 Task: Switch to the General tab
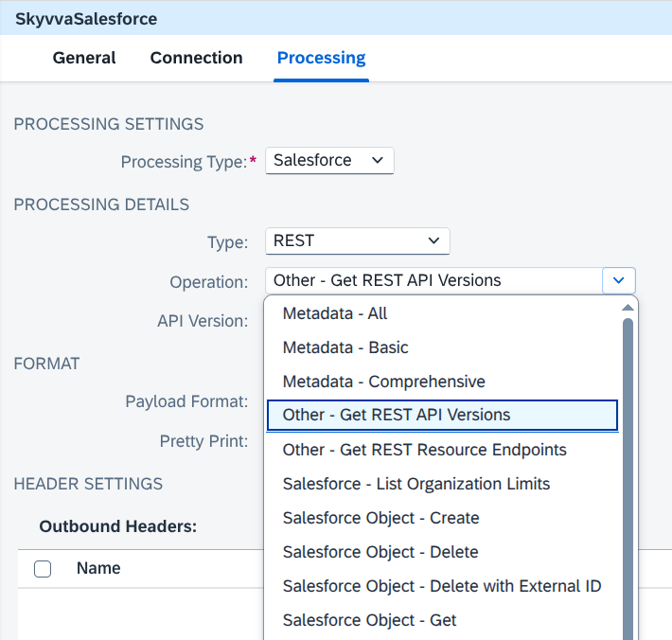84,58
